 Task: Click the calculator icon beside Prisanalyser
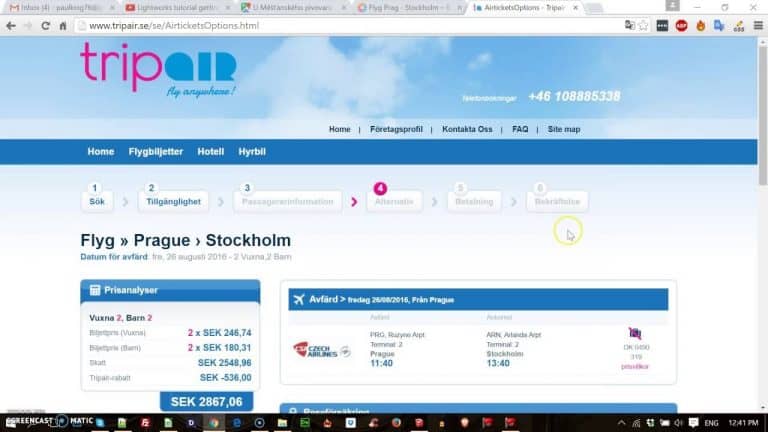95,290
